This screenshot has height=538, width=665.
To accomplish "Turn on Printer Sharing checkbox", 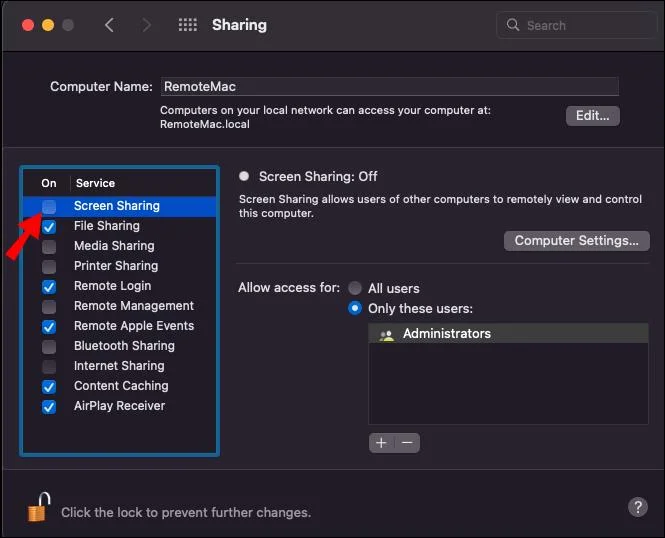I will coord(49,266).
